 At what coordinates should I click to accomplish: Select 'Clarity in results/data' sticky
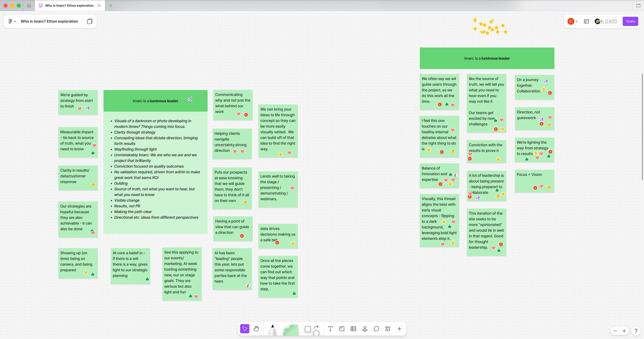pos(78,178)
